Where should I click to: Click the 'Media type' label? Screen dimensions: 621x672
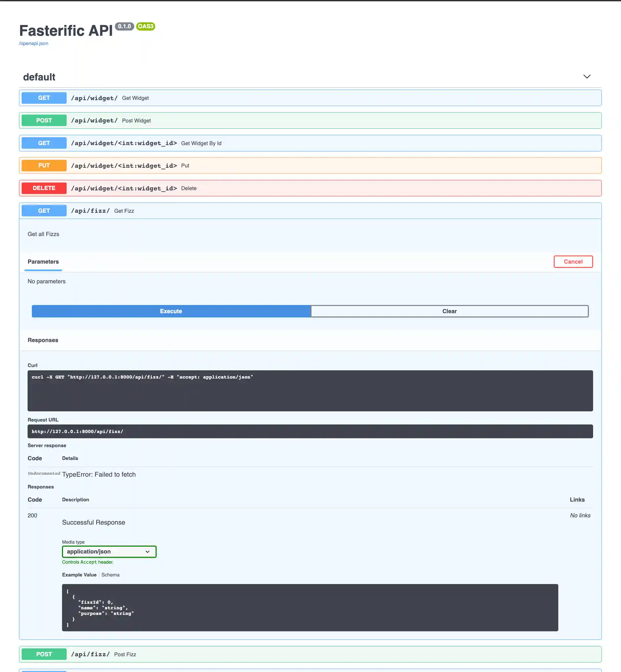[x=73, y=542]
